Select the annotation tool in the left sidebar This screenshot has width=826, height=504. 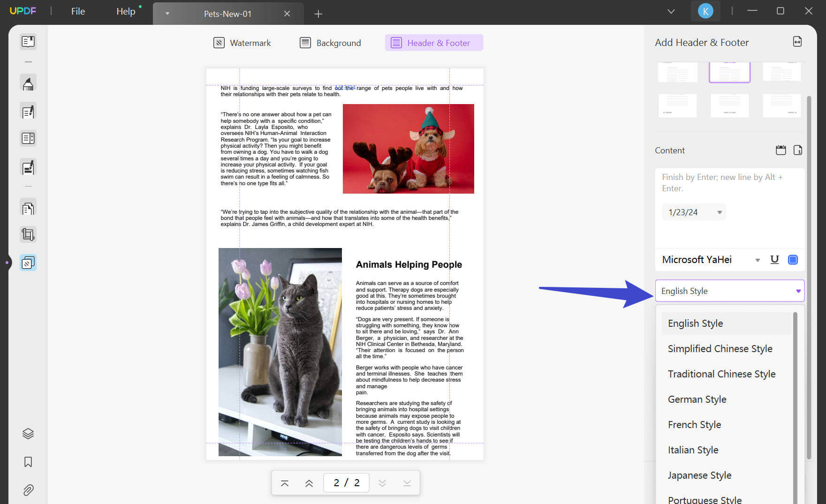[x=28, y=83]
